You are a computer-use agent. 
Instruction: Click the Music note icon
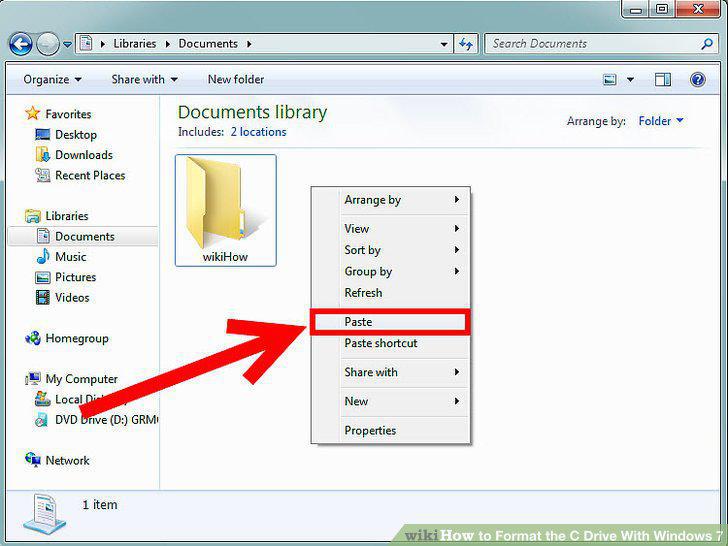[43, 256]
